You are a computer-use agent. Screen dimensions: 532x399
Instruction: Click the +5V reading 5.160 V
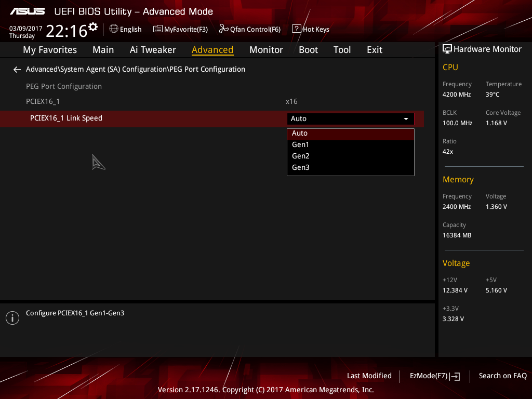click(x=496, y=290)
